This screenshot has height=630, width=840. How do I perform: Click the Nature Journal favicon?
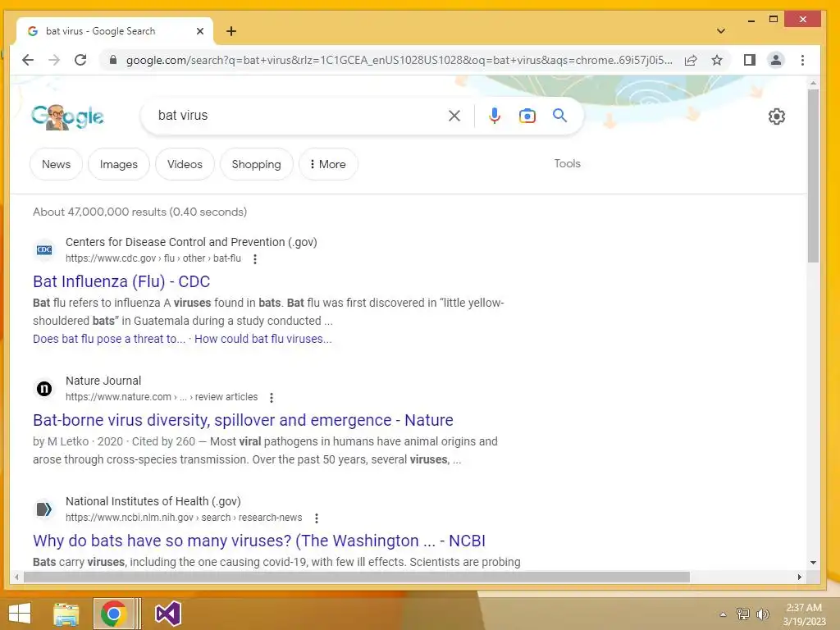point(44,388)
